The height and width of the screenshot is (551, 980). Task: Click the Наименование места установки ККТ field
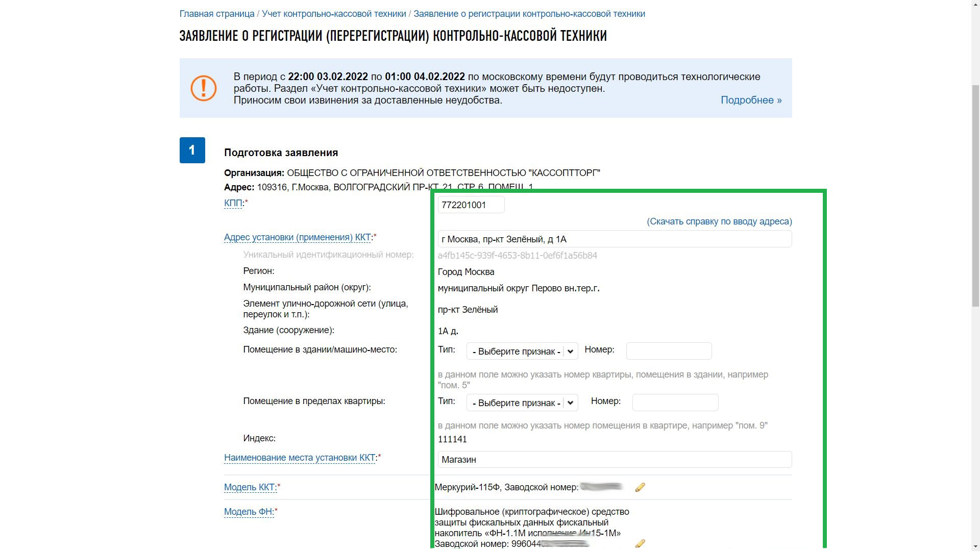click(x=615, y=460)
